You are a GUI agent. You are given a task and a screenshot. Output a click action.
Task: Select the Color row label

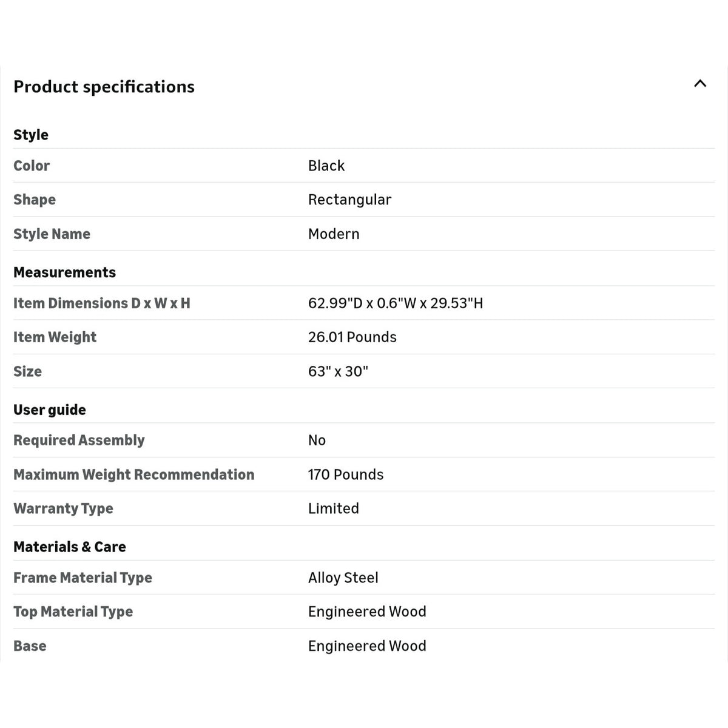point(32,166)
